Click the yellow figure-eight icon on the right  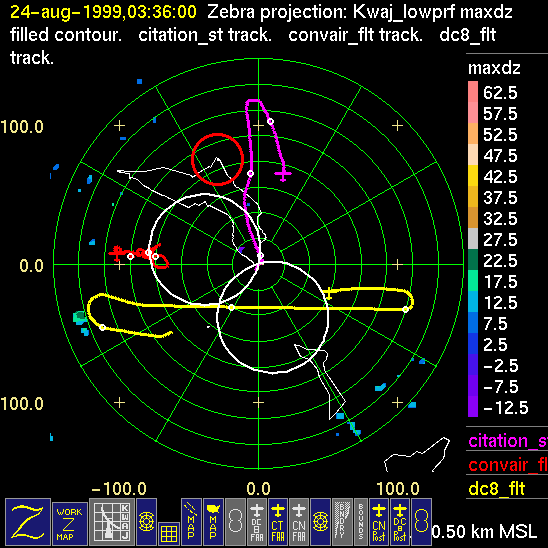(x=421, y=521)
